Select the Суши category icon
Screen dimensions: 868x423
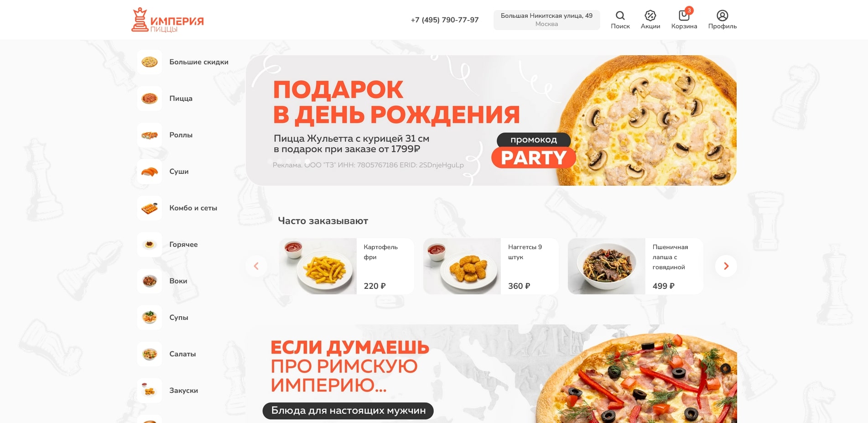pyautogui.click(x=150, y=172)
